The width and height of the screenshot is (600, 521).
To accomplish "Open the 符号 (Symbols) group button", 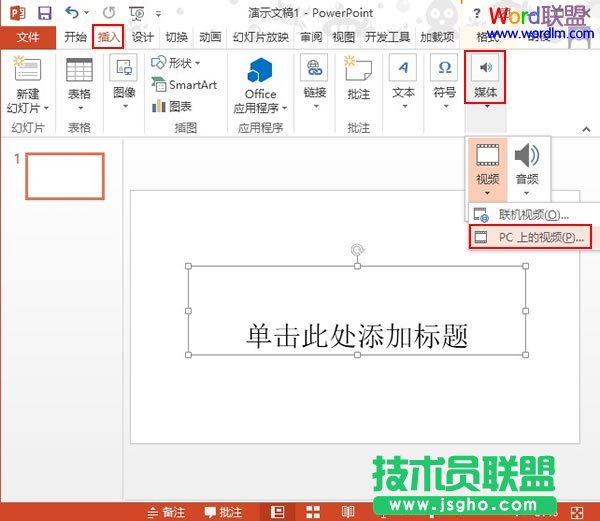I will pos(444,81).
